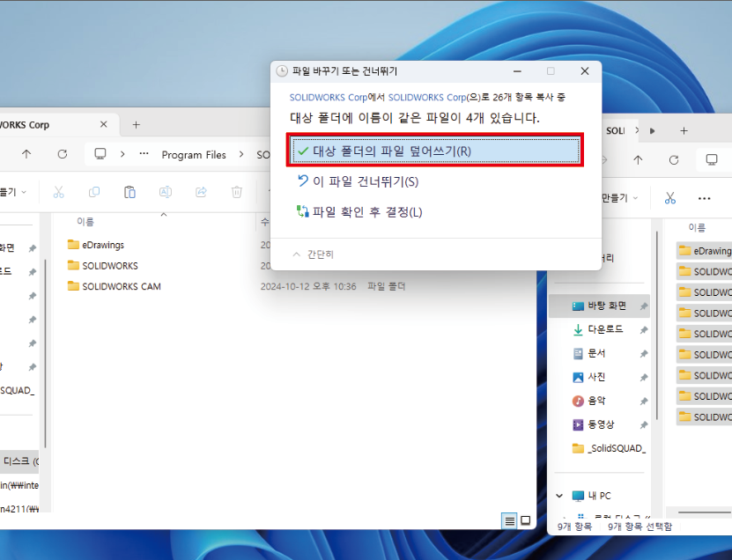Choose skip these files option

(358, 181)
